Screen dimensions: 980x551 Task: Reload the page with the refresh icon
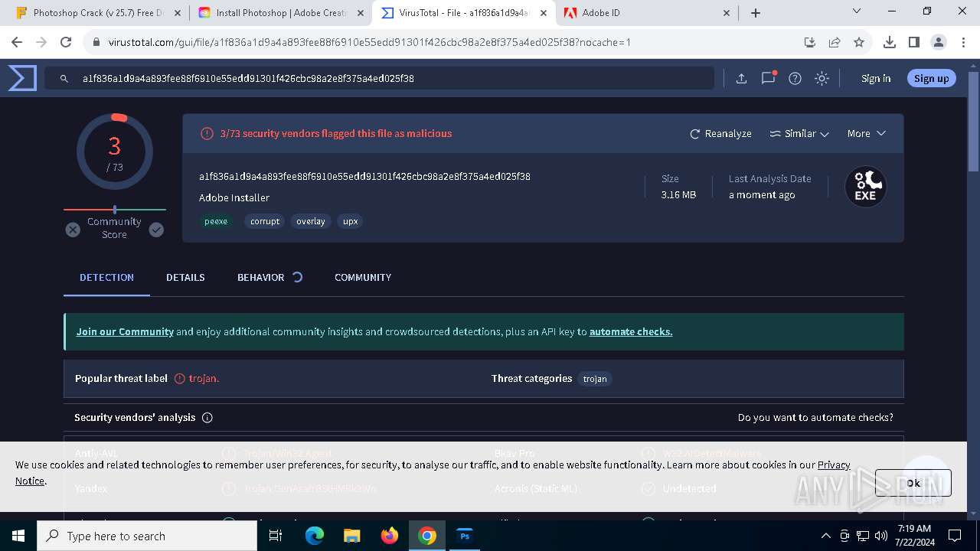[66, 42]
